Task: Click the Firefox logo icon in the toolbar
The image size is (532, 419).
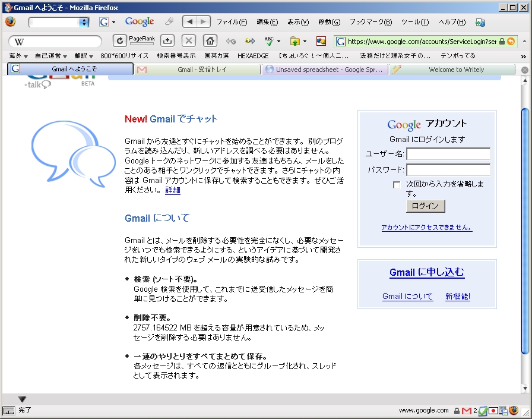Action: pyautogui.click(x=11, y=22)
